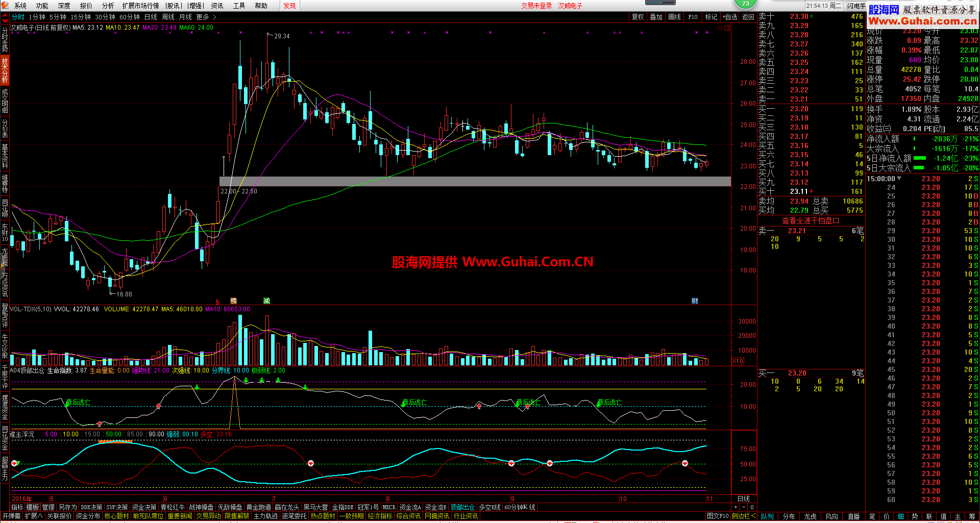This screenshot has width=980, height=523.
Task: Click the small square icon at the chart's top-right
Action: click(727, 28)
